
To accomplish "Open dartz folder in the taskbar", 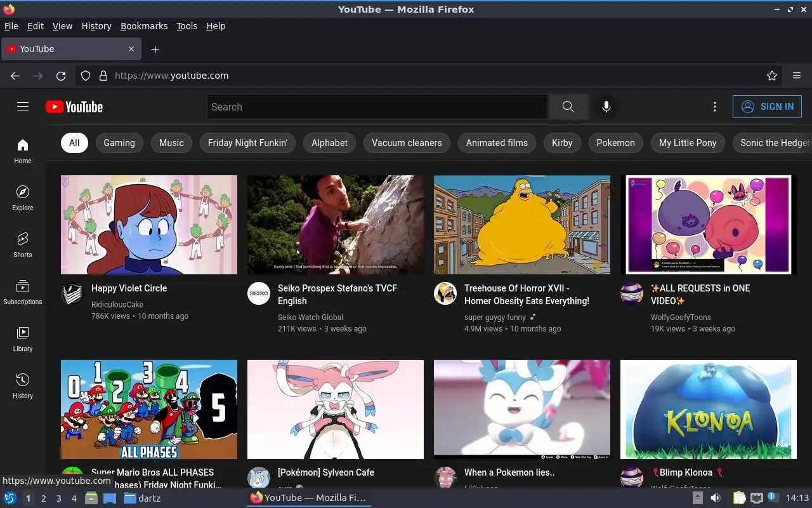I will [142, 498].
